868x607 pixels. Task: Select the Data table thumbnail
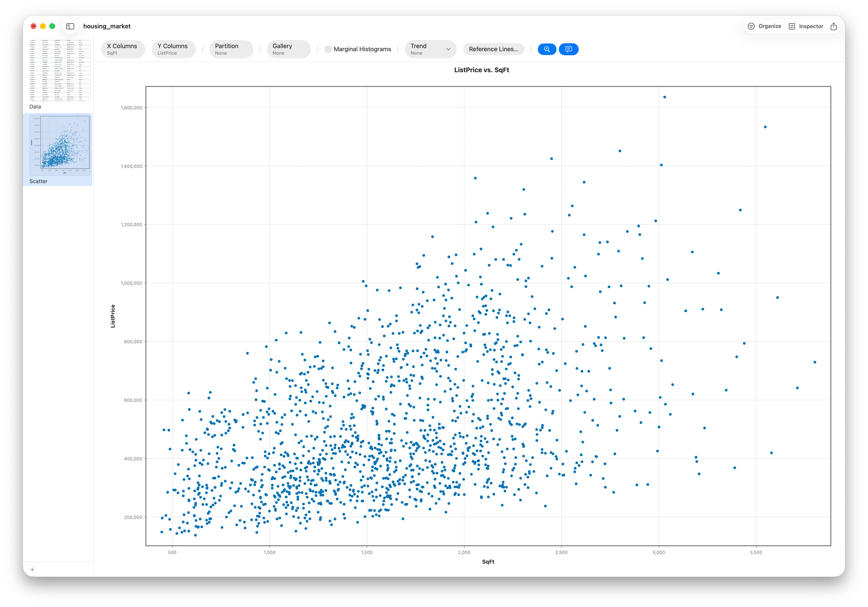[60, 70]
